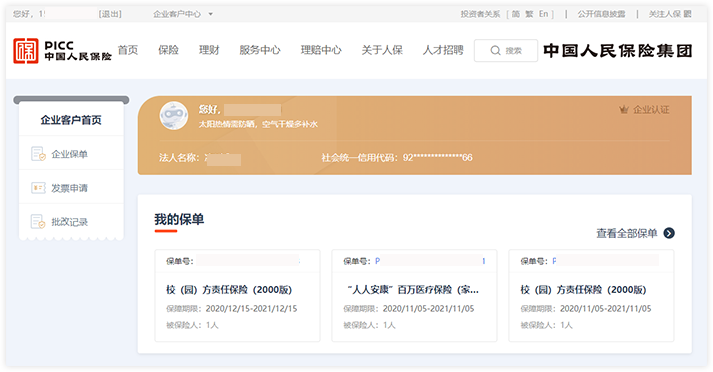Click the search magnifier icon
The image size is (713, 372).
495,50
